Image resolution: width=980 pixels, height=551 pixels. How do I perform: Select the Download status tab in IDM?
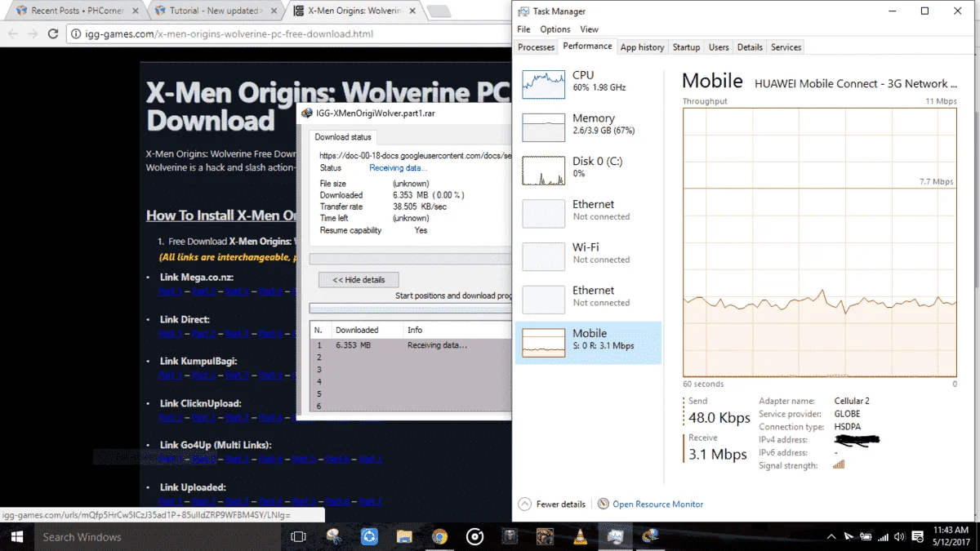pos(343,137)
